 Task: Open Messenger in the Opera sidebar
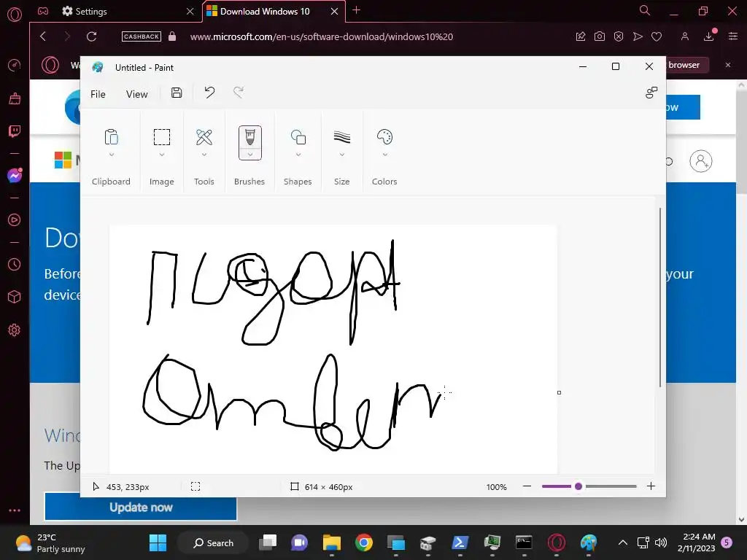(x=15, y=175)
